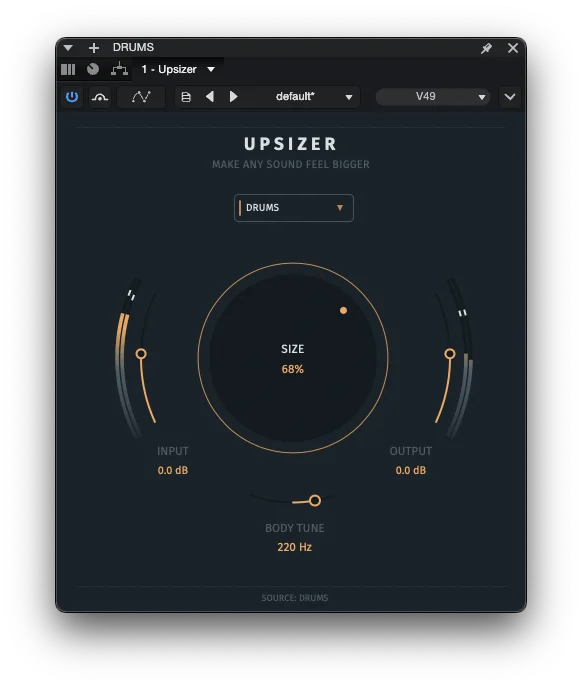The width and height of the screenshot is (582, 686).
Task: Click the three-bars mixer icon
Action: 68,69
